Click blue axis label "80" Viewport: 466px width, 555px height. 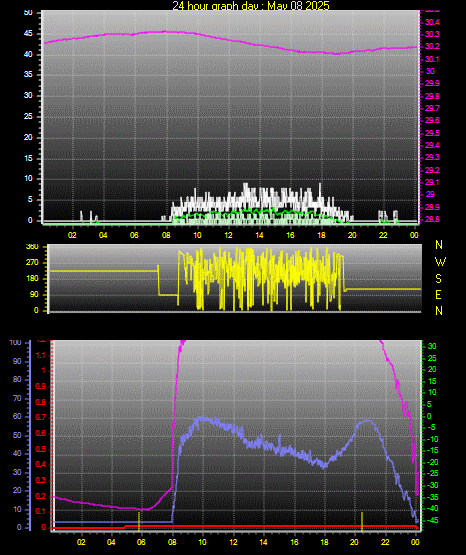17,379
